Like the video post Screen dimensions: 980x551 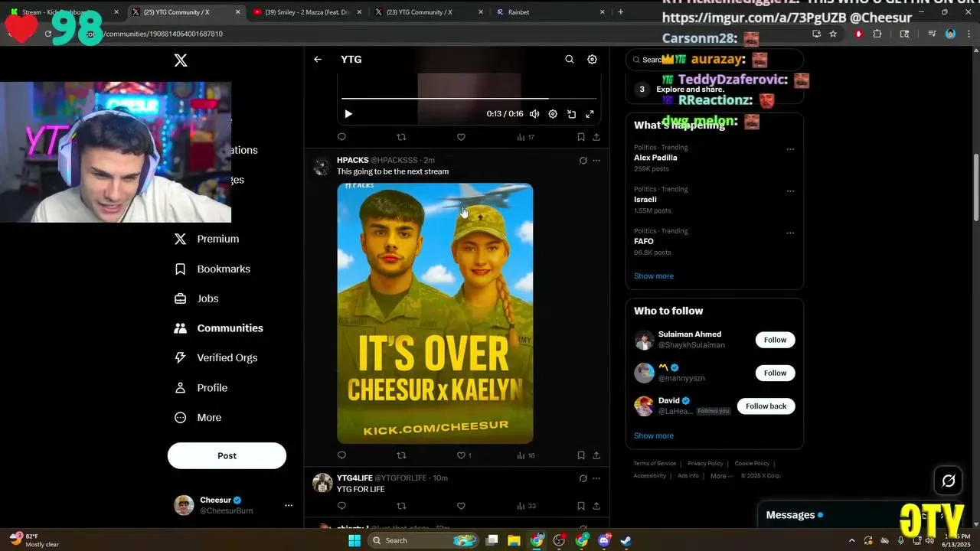(461, 137)
